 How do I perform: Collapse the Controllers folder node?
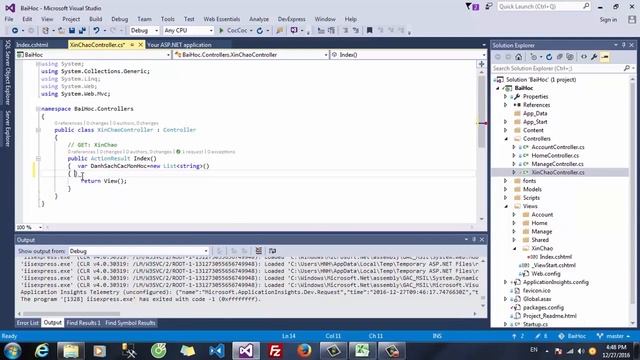(506, 139)
